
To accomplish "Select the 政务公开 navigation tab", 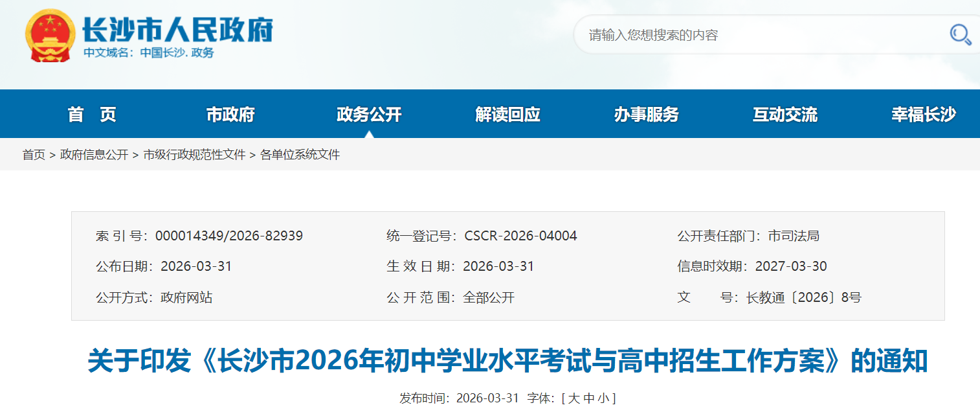I will (x=369, y=115).
